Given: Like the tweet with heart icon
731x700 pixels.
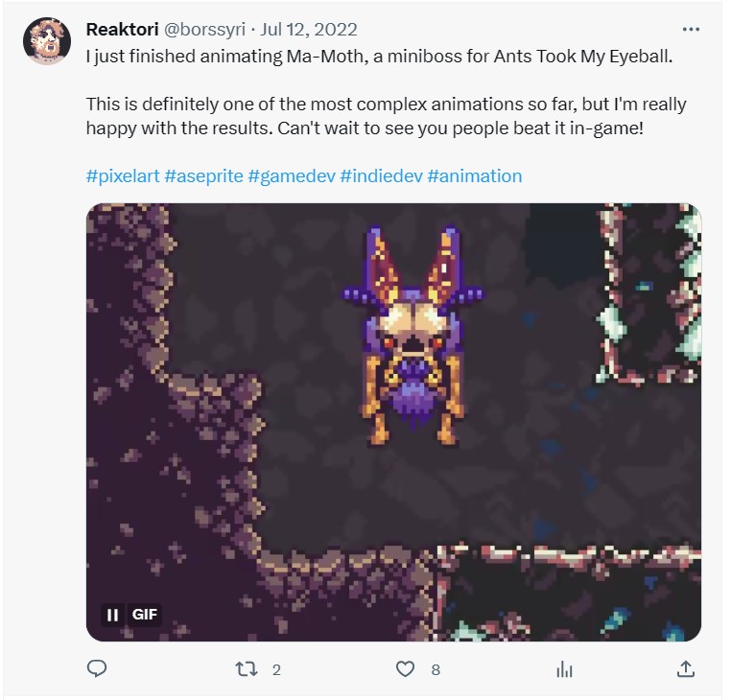Looking at the screenshot, I should click(405, 669).
